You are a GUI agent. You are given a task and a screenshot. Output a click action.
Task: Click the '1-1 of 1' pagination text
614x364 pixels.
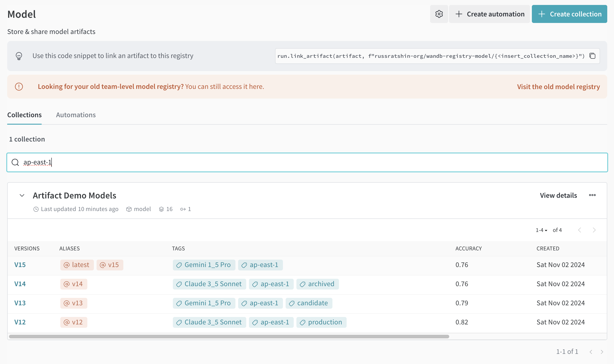[x=567, y=352]
